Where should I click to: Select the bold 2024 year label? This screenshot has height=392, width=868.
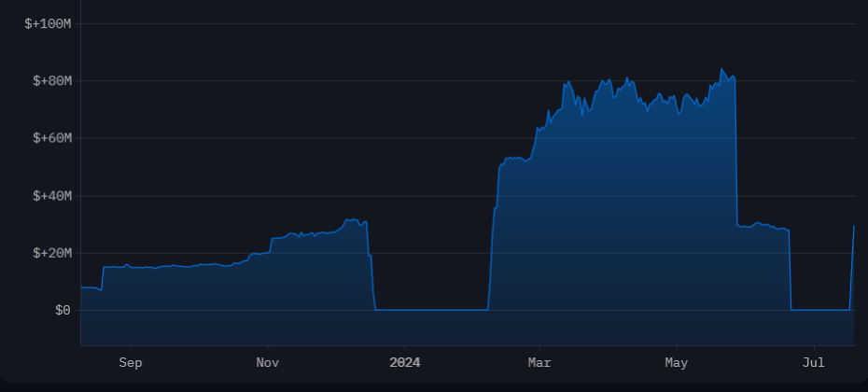click(405, 362)
